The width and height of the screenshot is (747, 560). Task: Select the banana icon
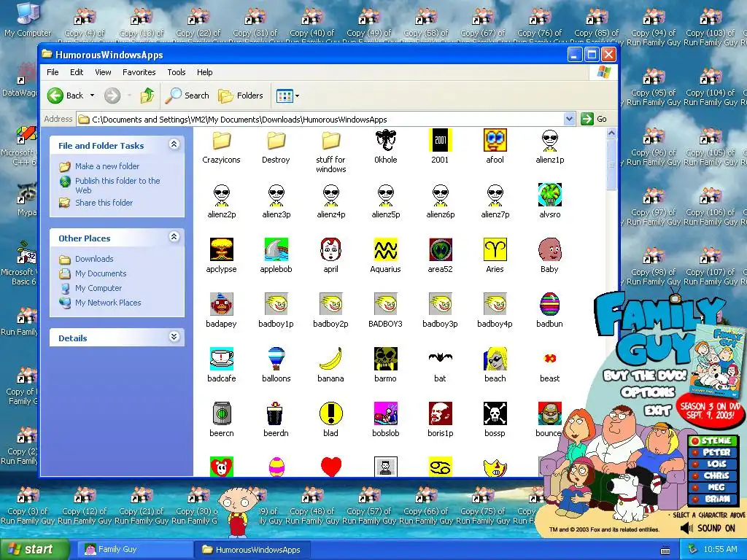click(x=330, y=359)
